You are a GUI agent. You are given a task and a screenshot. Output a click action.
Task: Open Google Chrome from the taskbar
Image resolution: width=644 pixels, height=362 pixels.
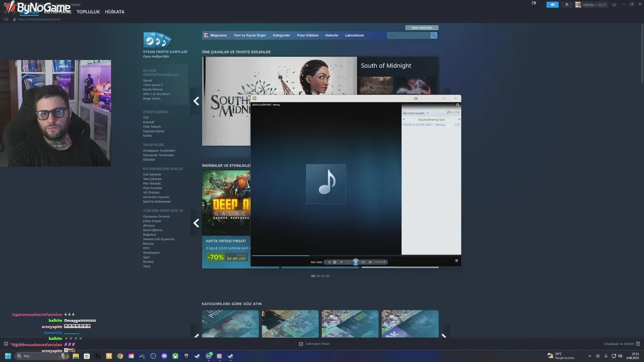coord(120,356)
